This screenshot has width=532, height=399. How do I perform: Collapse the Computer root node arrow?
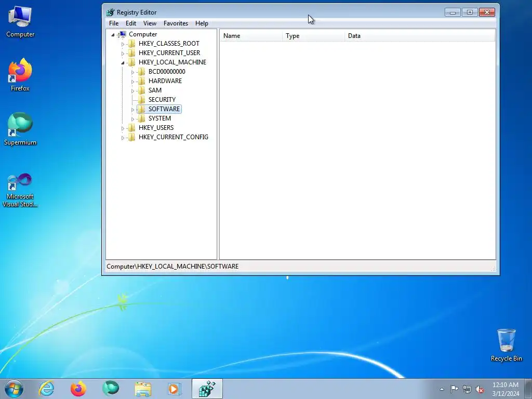113,35
